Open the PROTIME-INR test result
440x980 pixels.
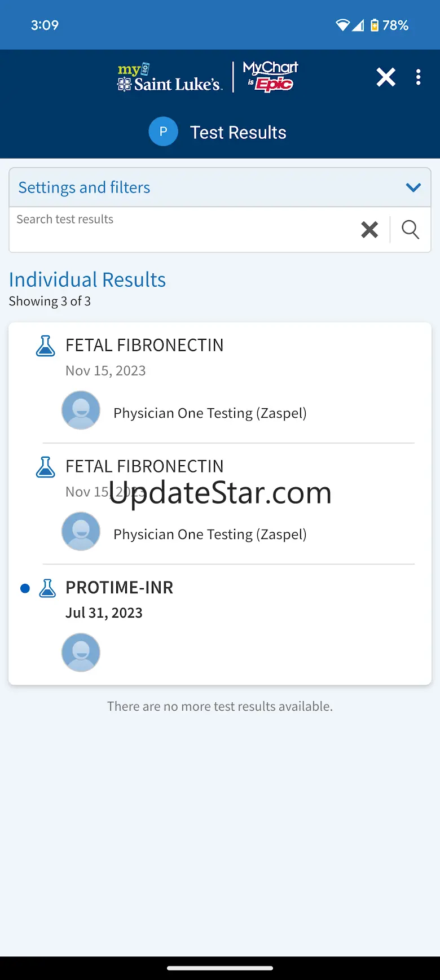pyautogui.click(x=119, y=588)
